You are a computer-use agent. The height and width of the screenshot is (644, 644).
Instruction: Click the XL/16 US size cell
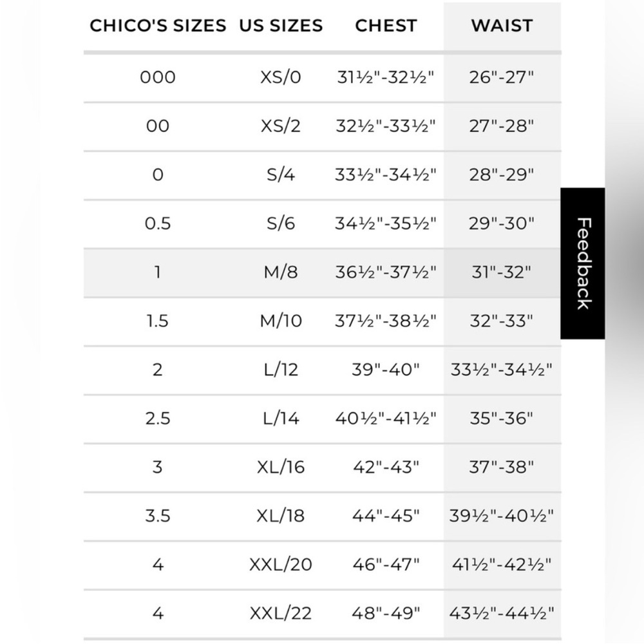[281, 467]
